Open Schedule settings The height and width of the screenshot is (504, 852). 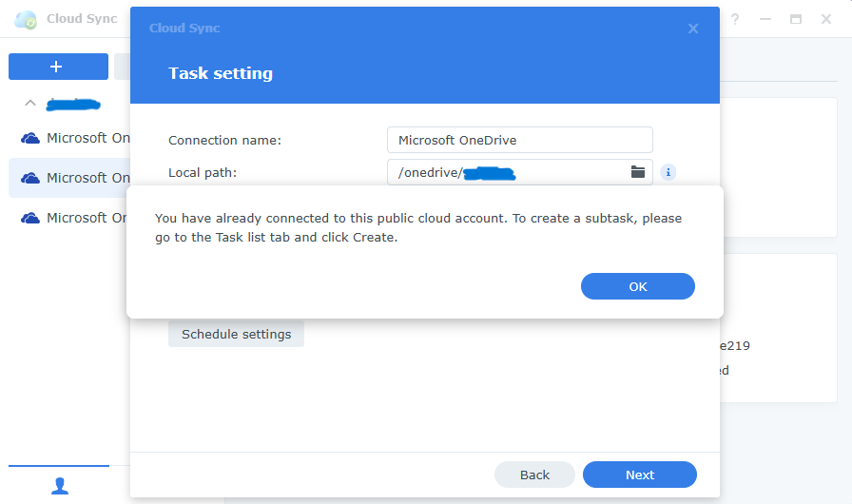(x=236, y=334)
